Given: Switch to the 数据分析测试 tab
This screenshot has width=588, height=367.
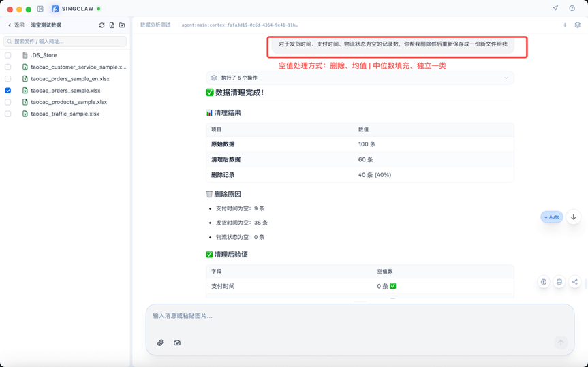Looking at the screenshot, I should [155, 25].
